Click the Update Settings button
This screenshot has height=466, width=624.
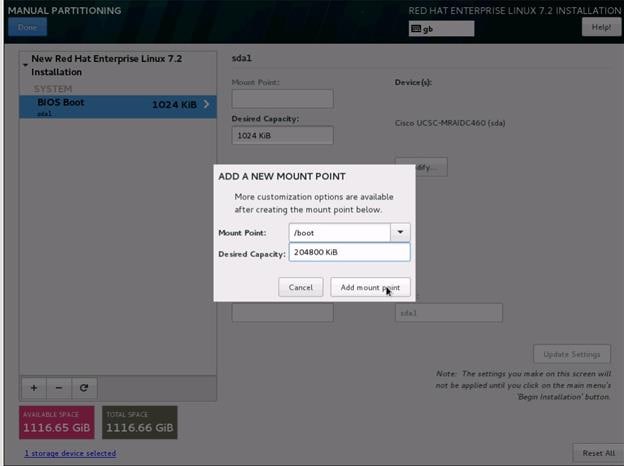point(571,354)
